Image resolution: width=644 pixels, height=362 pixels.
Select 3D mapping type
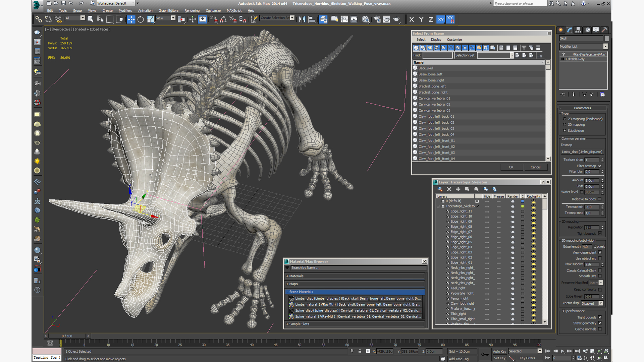(565, 125)
